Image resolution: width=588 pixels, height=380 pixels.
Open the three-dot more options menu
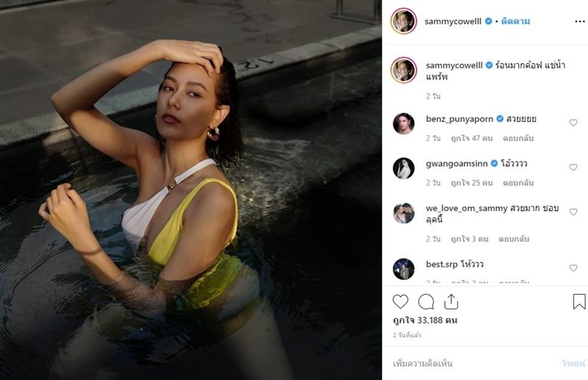580,21
